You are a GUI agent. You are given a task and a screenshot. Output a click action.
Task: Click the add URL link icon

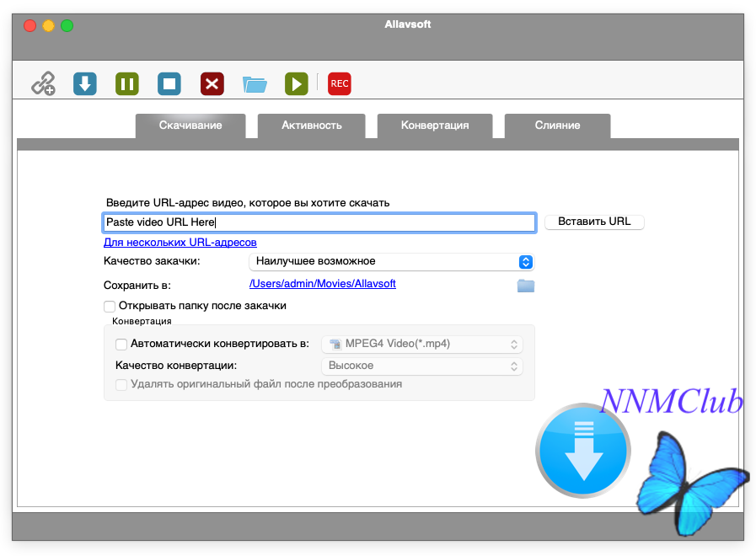point(43,83)
